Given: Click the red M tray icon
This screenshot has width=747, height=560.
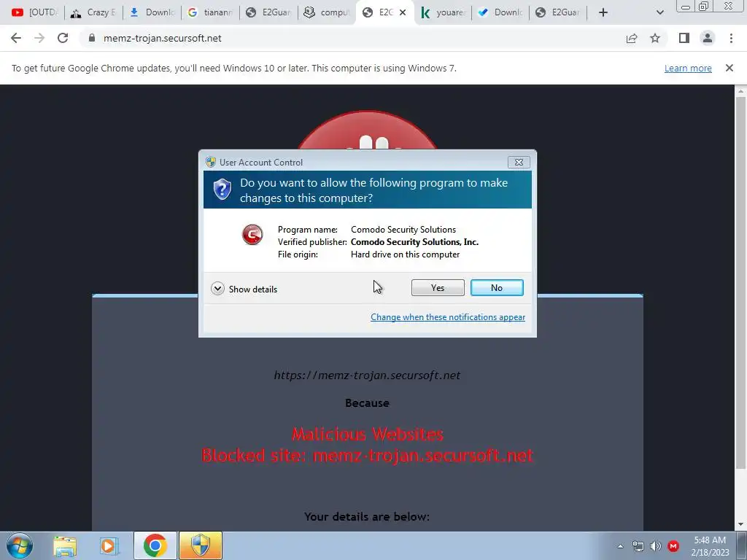Looking at the screenshot, I should [673, 546].
